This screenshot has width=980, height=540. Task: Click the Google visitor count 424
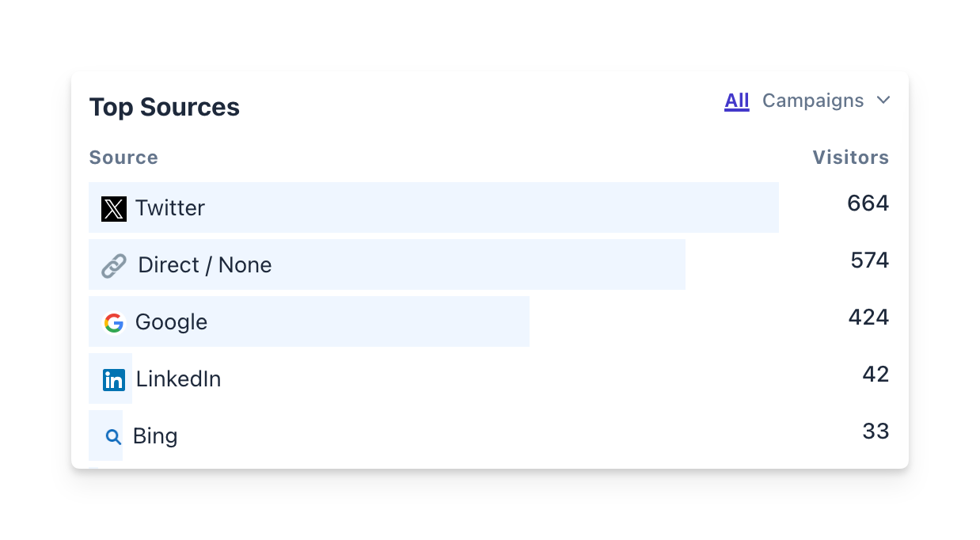point(868,318)
